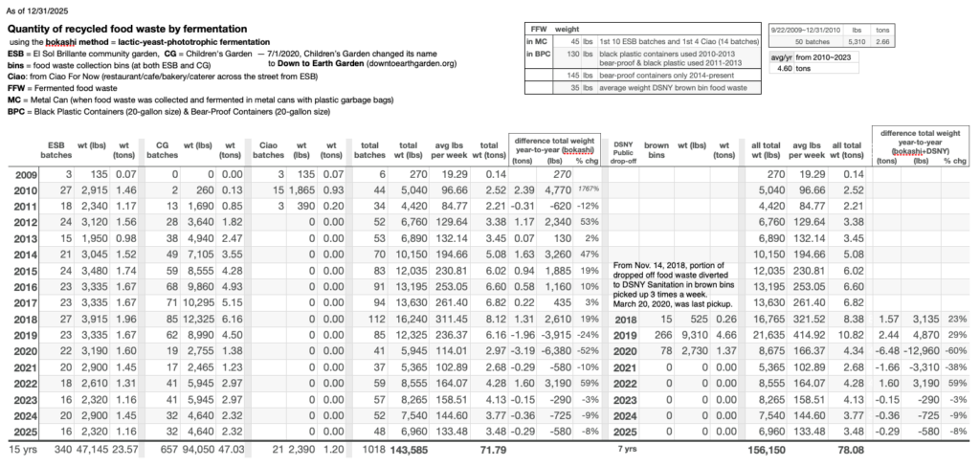Image resolution: width=980 pixels, height=466 pixels.
Task: Click the "Ciao batches" column header
Action: [x=267, y=149]
